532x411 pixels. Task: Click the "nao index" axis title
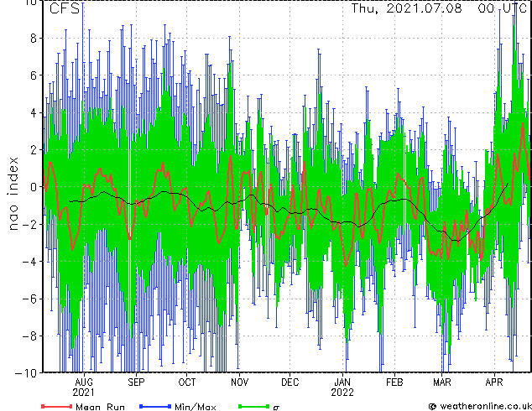[13, 193]
